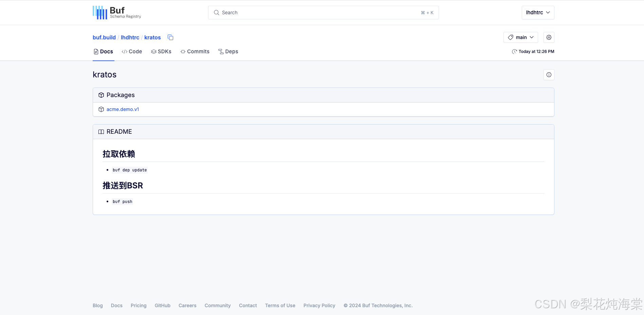Viewport: 644px width, 315px height.
Task: Click the '2024 Buf Technologies, Inc.' copyright text
Action: [x=378, y=305]
